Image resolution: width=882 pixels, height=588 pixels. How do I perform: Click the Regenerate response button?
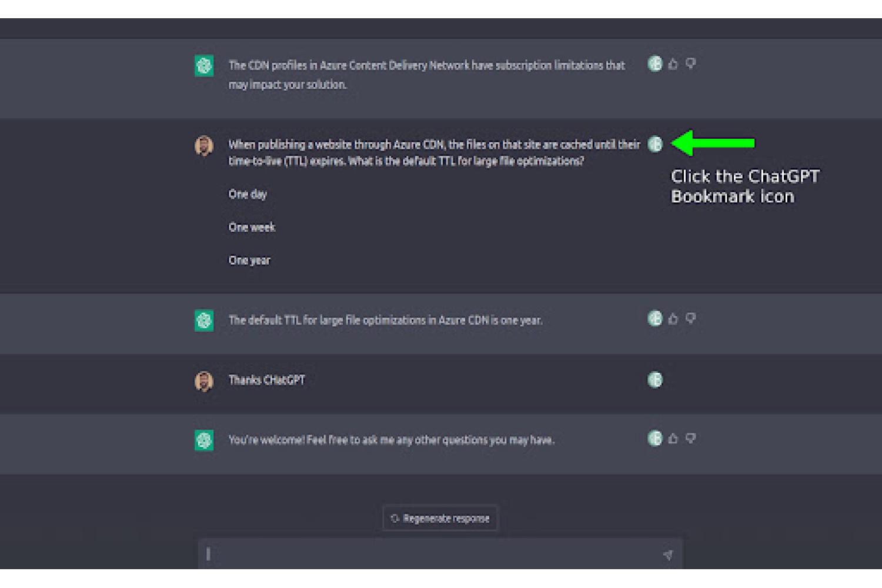point(440,518)
